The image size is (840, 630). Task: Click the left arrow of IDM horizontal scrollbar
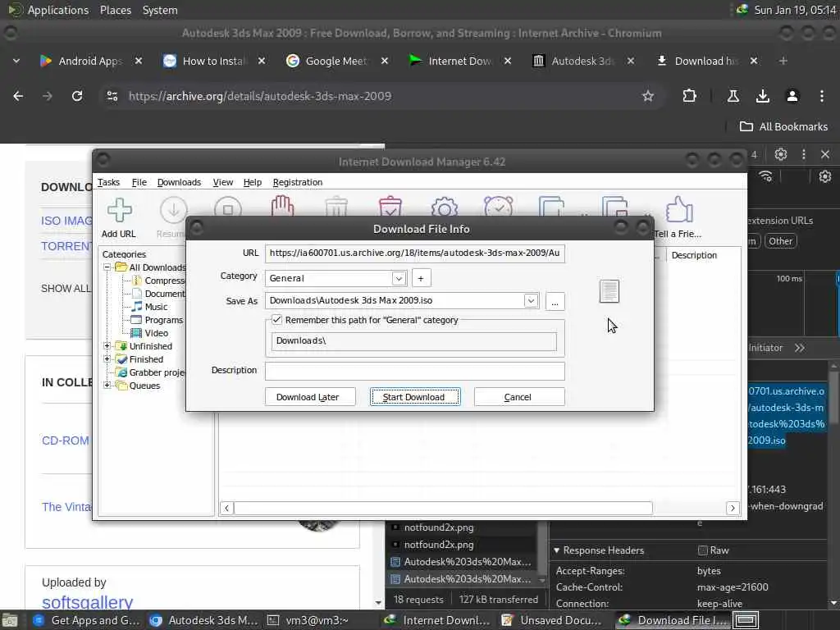point(226,508)
